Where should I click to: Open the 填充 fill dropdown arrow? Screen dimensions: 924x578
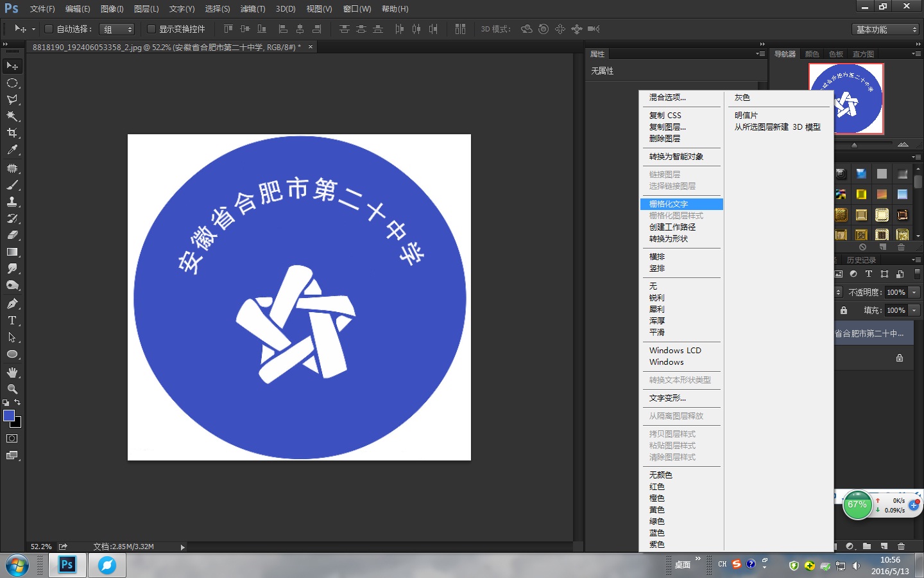pyautogui.click(x=914, y=310)
